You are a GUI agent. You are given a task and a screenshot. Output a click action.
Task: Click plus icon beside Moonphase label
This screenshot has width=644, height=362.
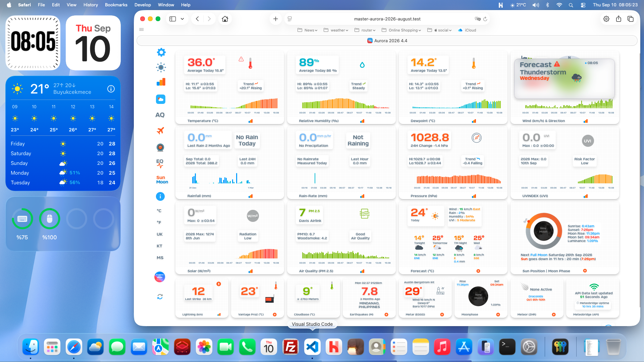click(498, 315)
